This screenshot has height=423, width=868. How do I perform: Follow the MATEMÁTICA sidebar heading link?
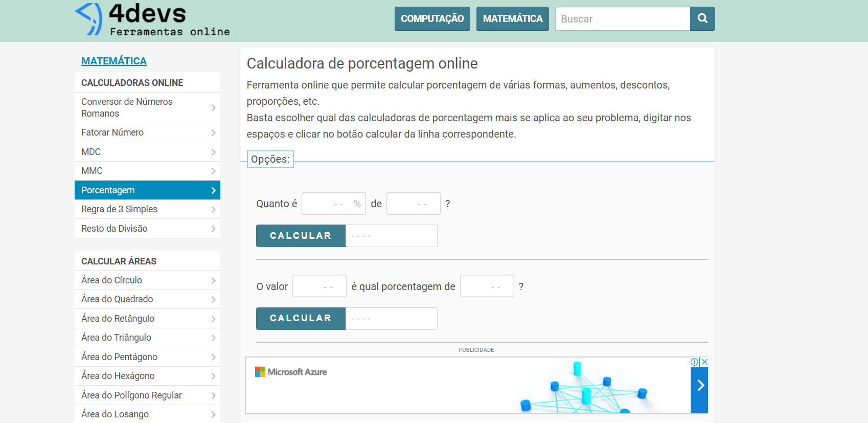tap(114, 61)
